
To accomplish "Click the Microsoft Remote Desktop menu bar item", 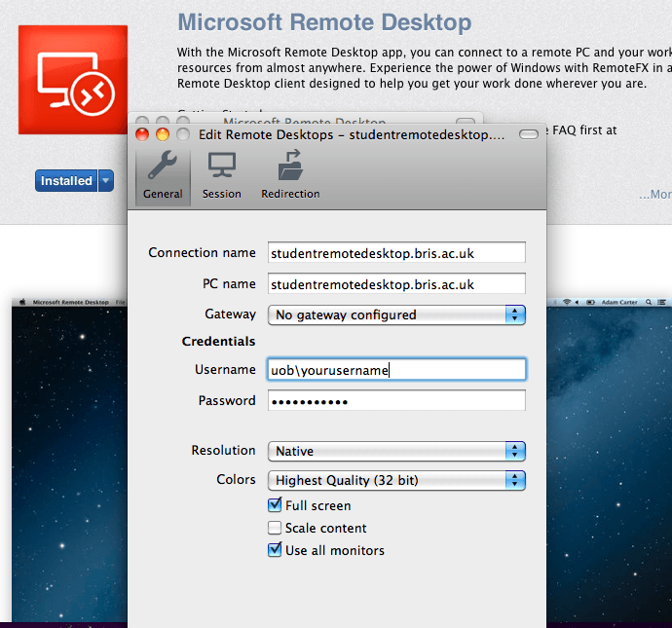I will (x=70, y=302).
